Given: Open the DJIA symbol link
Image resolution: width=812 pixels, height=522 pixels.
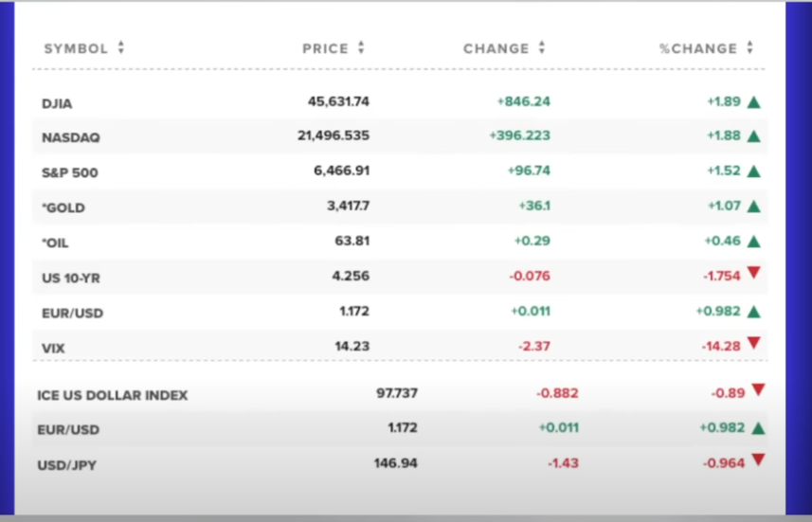Looking at the screenshot, I should click(57, 104).
